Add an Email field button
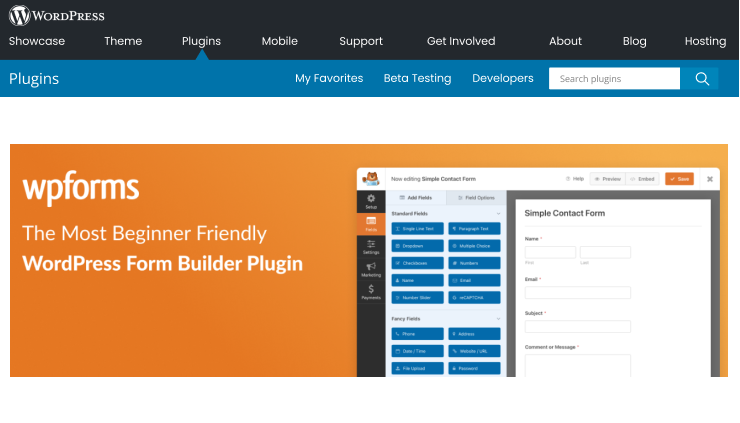Viewport: 740px width, 423px height. (474, 280)
